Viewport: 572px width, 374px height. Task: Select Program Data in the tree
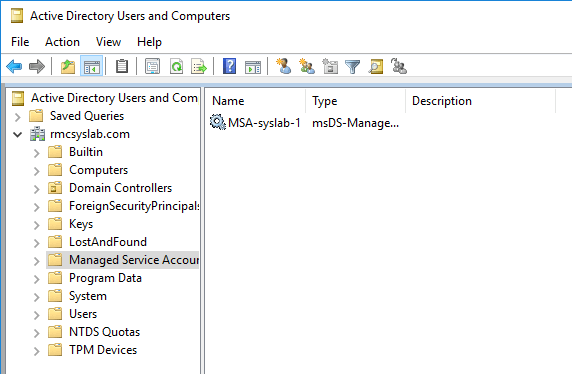105,278
